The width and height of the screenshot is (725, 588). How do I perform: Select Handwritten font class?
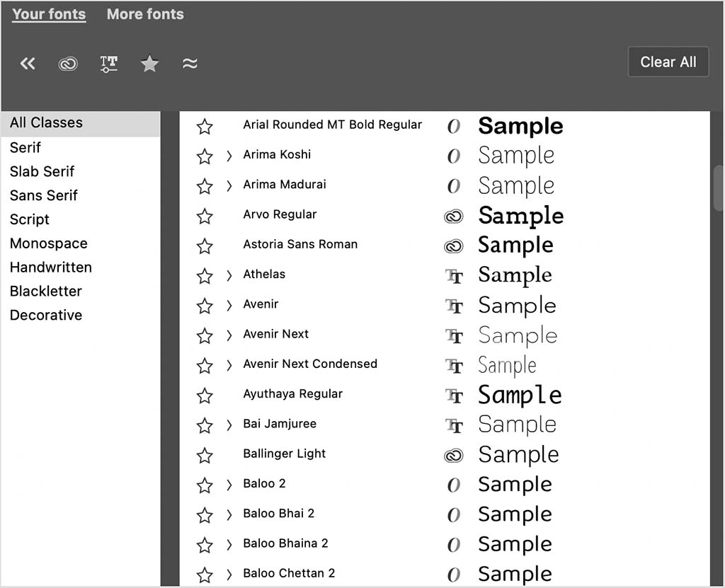coord(51,267)
